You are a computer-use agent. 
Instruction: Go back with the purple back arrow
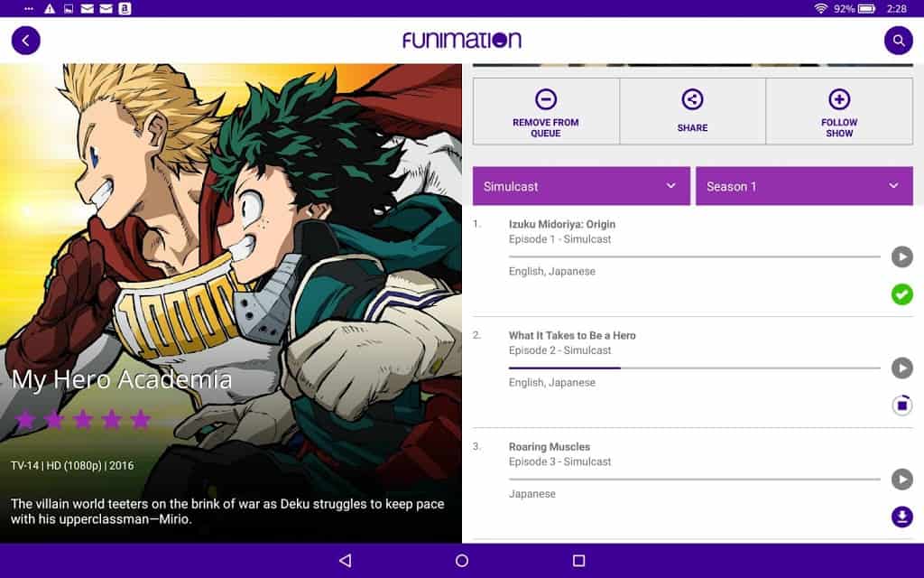point(26,41)
